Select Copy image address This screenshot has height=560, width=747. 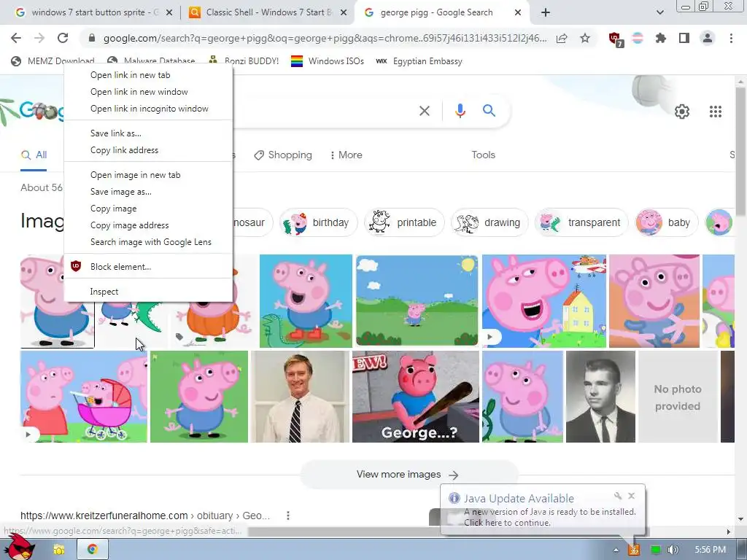148,225
